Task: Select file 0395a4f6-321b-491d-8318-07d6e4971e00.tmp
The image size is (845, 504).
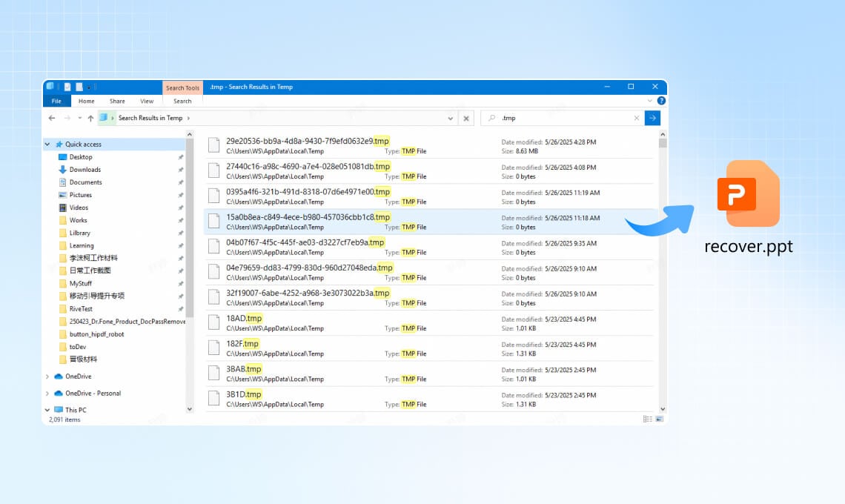Action: point(428,196)
